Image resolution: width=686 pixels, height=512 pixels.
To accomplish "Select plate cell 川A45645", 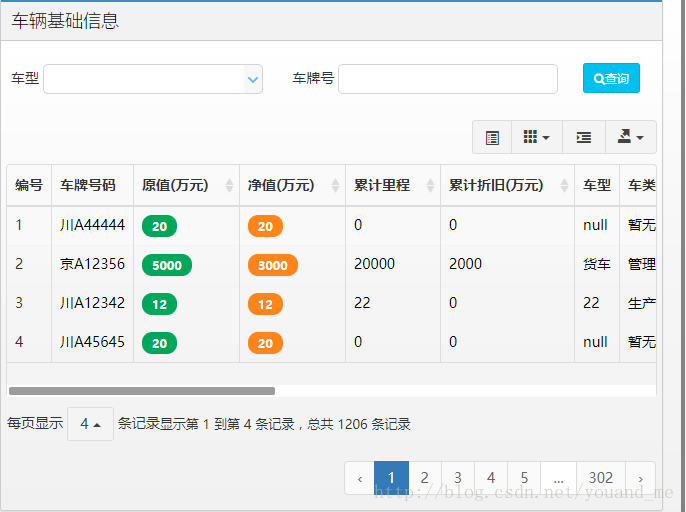I will point(92,342).
